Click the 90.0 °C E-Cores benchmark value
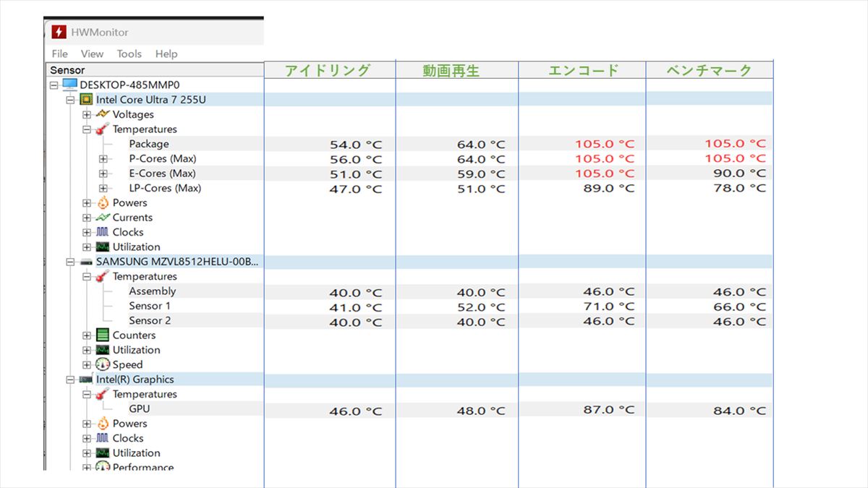Viewport: 868px width, 488px height. click(739, 173)
